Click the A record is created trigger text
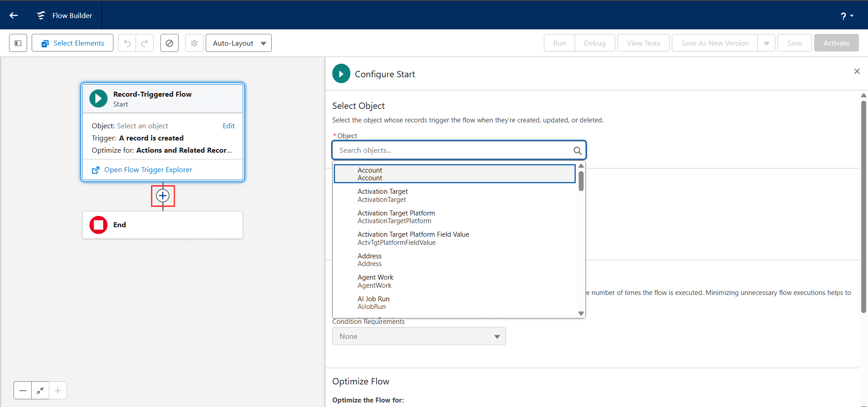This screenshot has width=868, height=407. (151, 138)
